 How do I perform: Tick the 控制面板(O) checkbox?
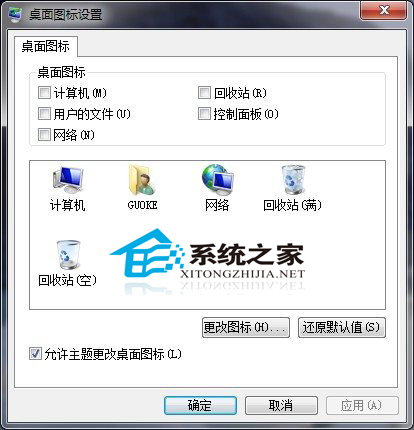pos(204,114)
